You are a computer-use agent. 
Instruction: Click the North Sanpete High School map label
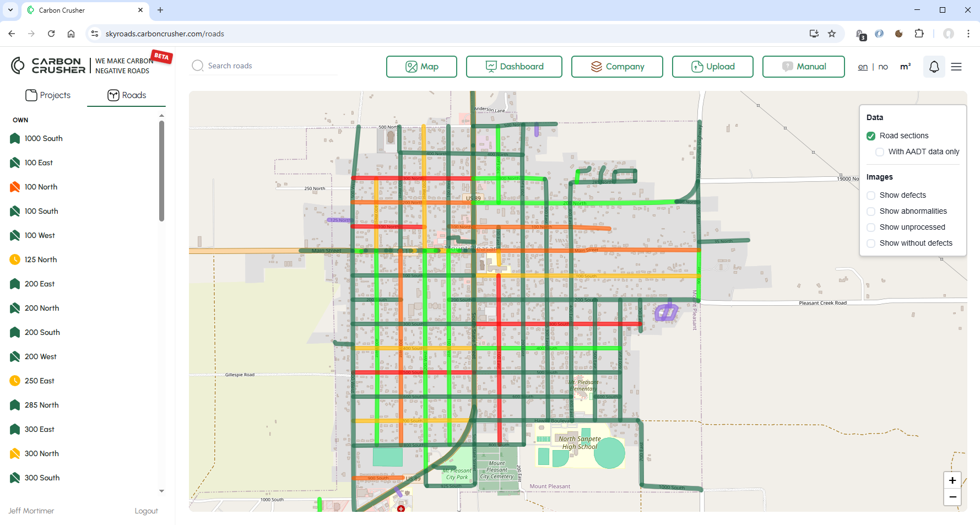pyautogui.click(x=580, y=443)
